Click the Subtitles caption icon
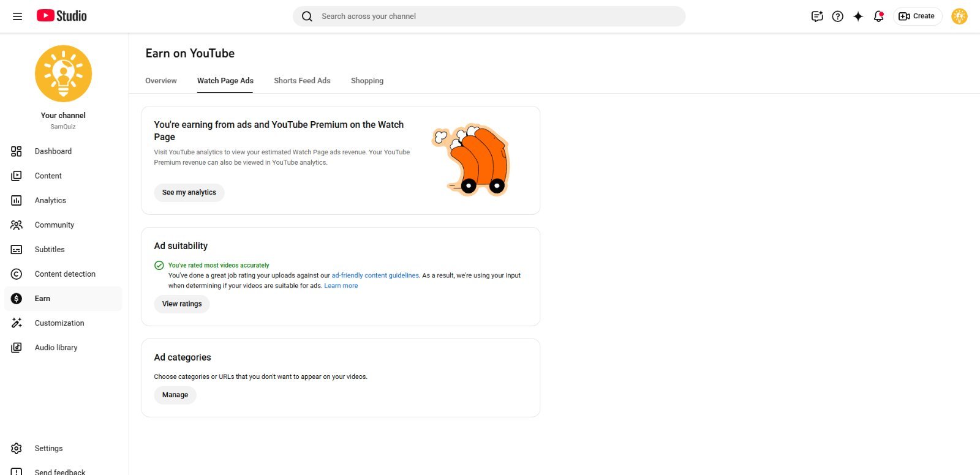 click(17, 249)
